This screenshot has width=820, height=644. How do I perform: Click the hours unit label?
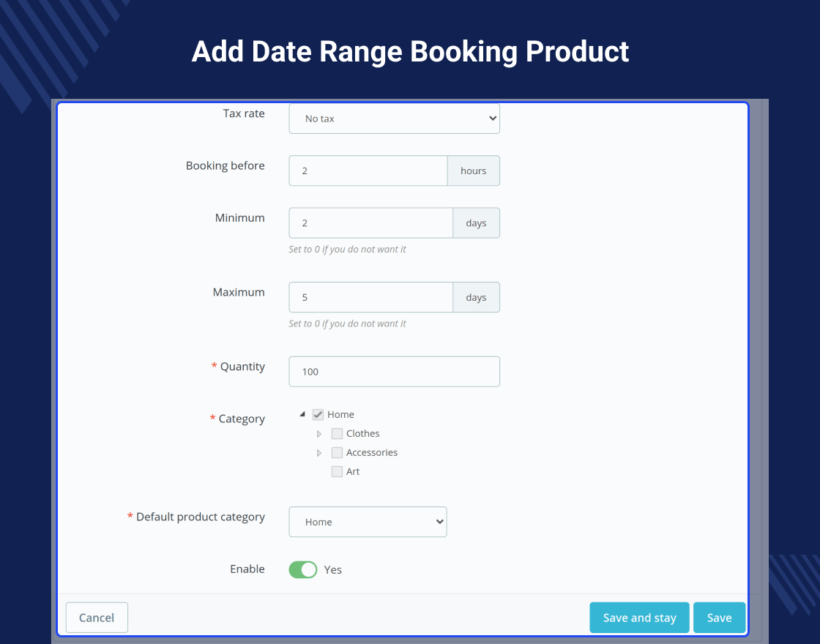(473, 171)
